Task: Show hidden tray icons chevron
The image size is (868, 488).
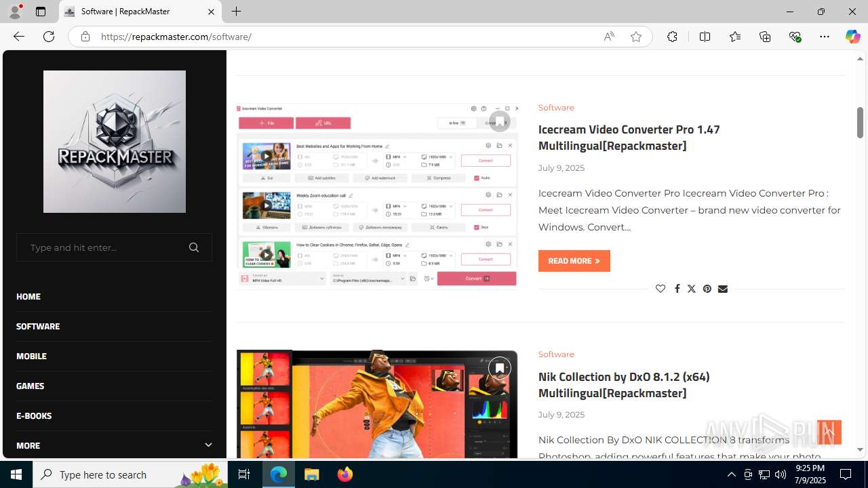Action: (731, 474)
